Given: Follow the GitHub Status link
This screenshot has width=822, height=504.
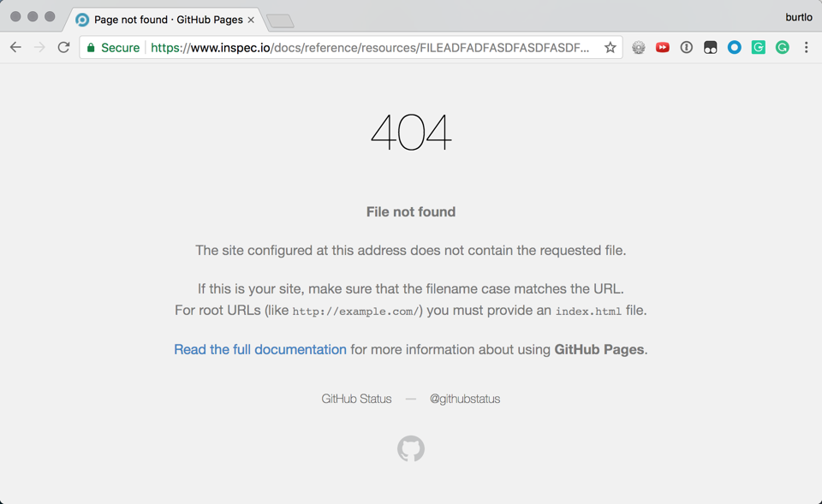Looking at the screenshot, I should click(356, 399).
